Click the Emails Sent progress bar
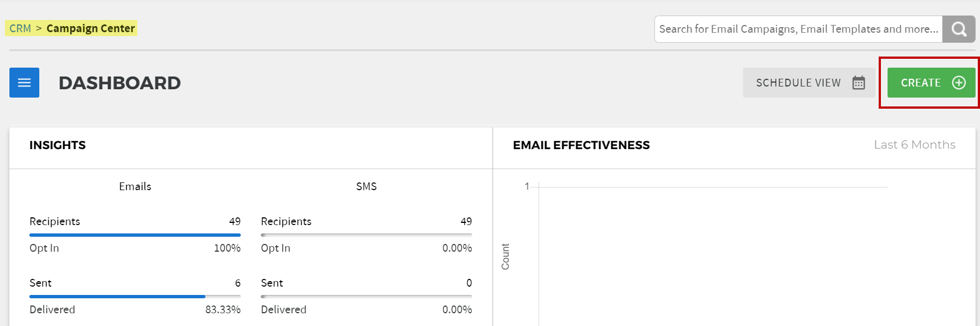 pyautogui.click(x=135, y=297)
